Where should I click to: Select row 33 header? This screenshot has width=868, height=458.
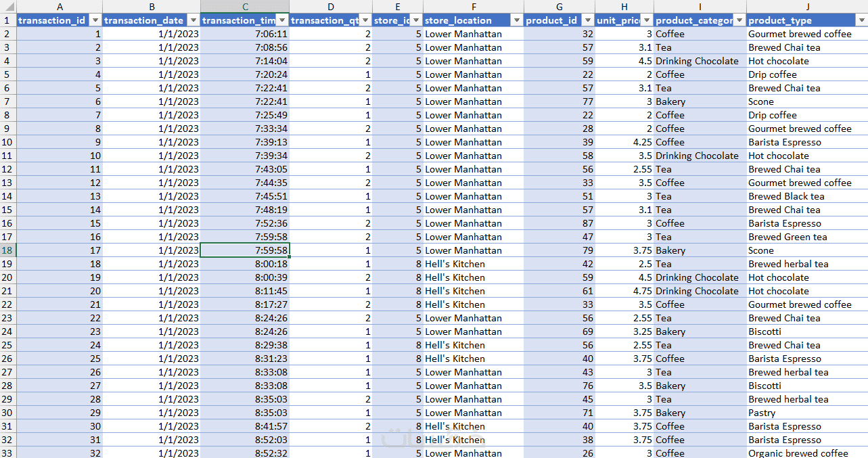pos(8,453)
